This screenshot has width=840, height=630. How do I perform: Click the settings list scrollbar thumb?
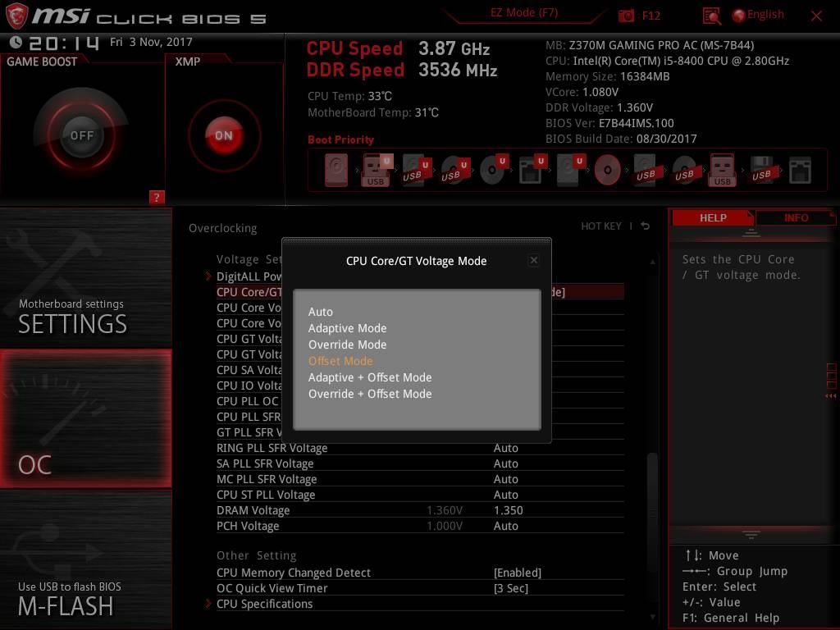click(652, 514)
